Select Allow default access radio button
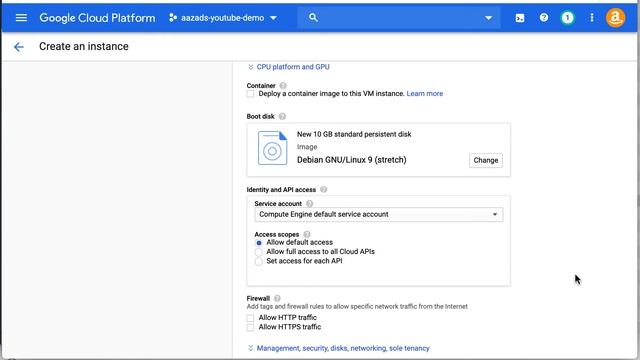 click(x=259, y=243)
